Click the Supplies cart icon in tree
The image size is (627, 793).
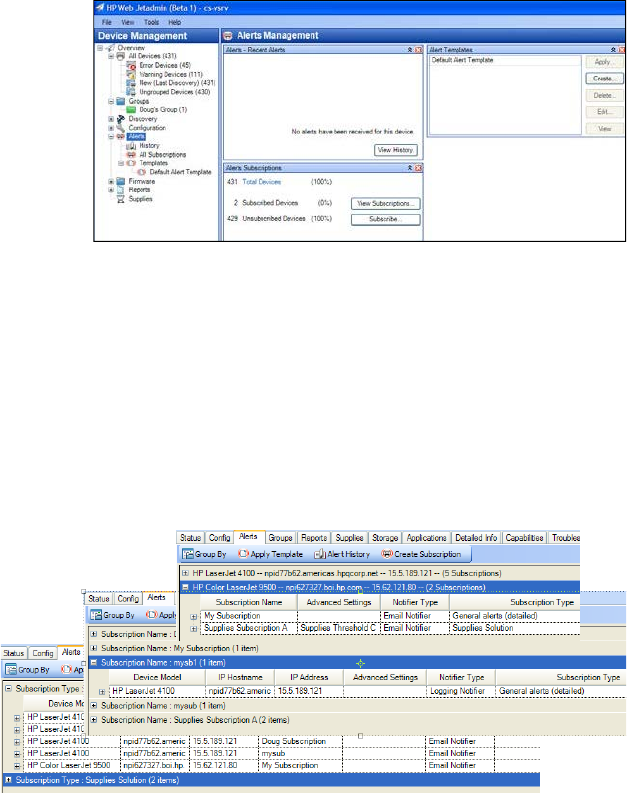[x=121, y=199]
